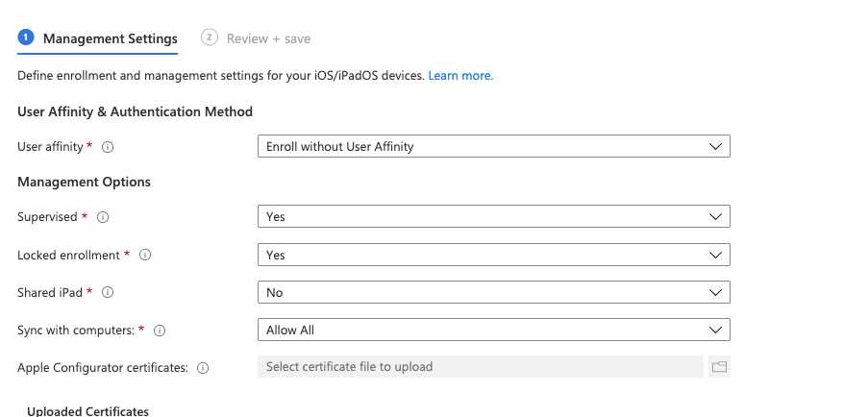
Task: Click the Sync with computers chevron arrow
Action: click(x=714, y=330)
